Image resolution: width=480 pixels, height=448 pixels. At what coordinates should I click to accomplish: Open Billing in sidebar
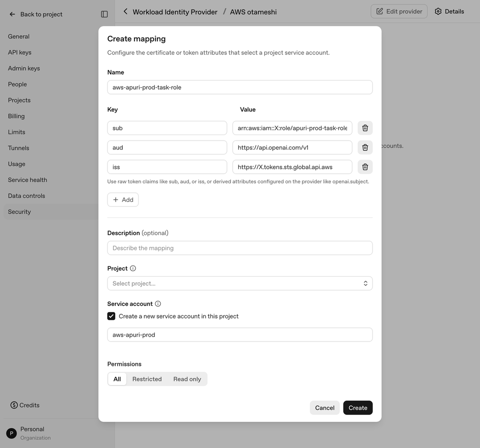pyautogui.click(x=16, y=116)
